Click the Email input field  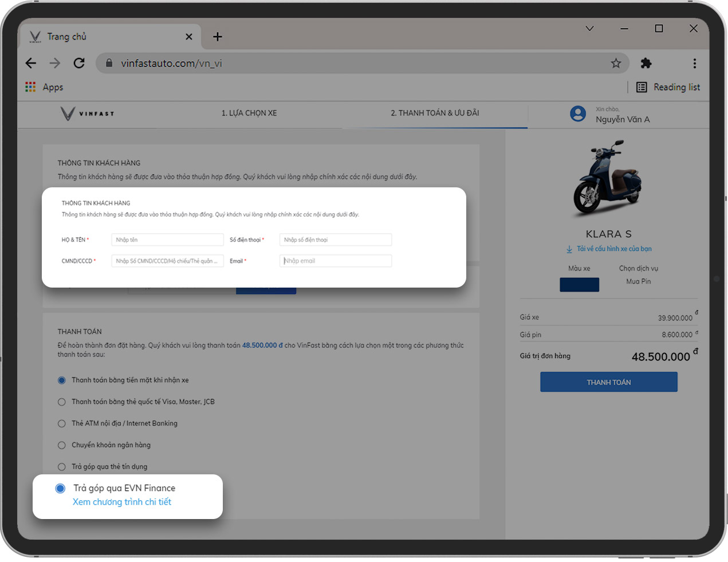[x=336, y=261]
